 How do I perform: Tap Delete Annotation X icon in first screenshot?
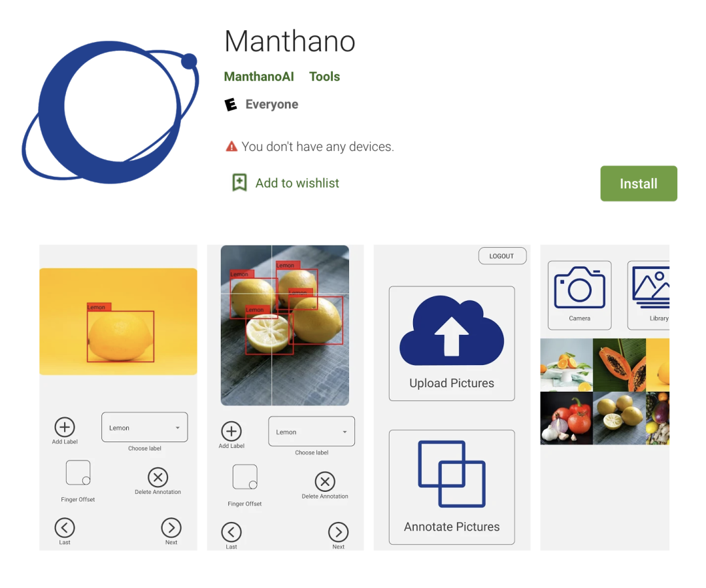[158, 477]
